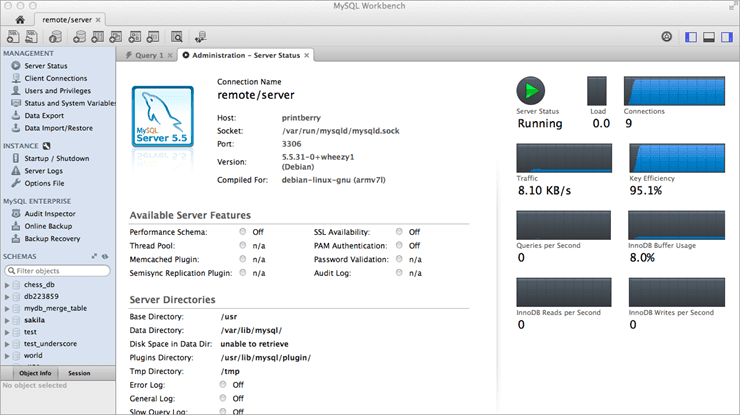The image size is (740, 415).
Task: Expand the test_underscore schema
Action: 7,344
